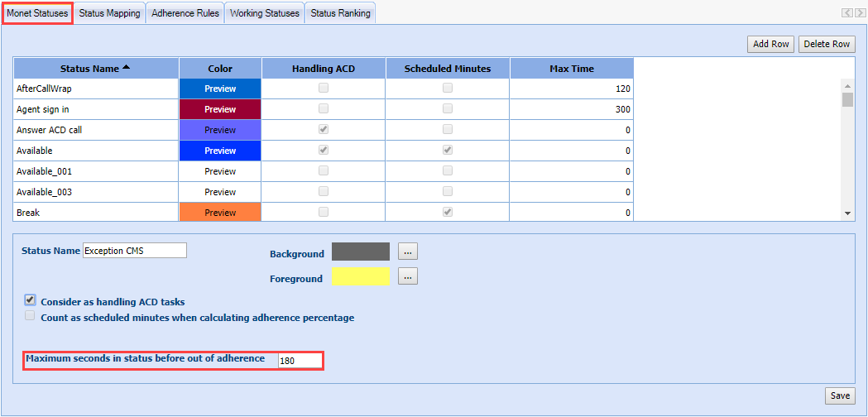Go to the Status Ranking tab
This screenshot has width=868, height=417.
340,13
